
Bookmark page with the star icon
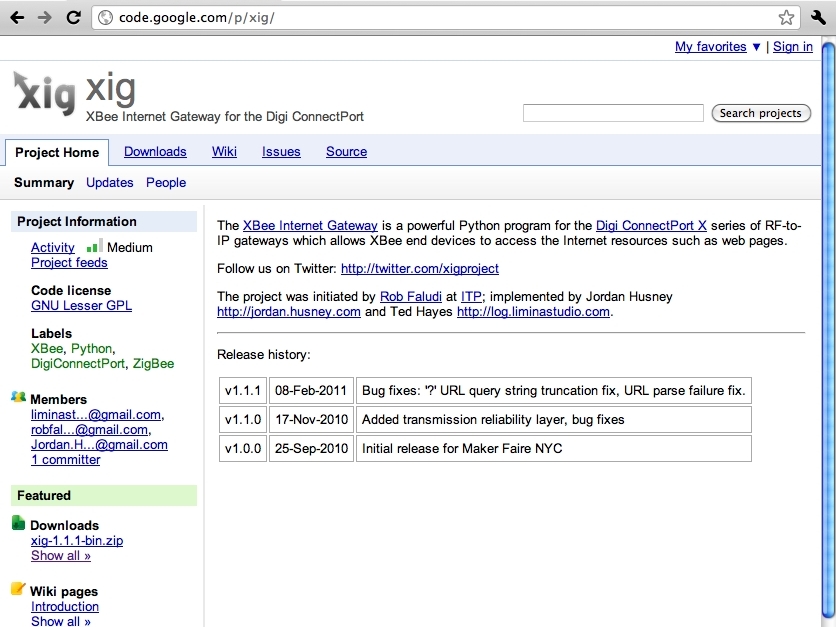786,18
